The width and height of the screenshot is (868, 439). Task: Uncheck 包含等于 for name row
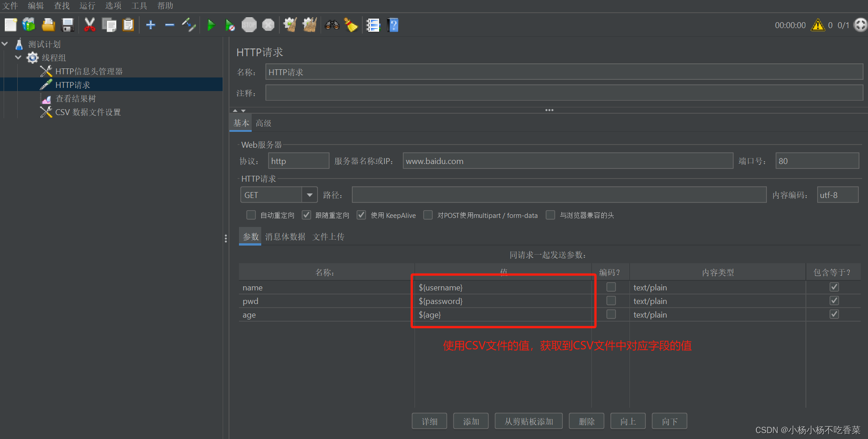pos(834,287)
